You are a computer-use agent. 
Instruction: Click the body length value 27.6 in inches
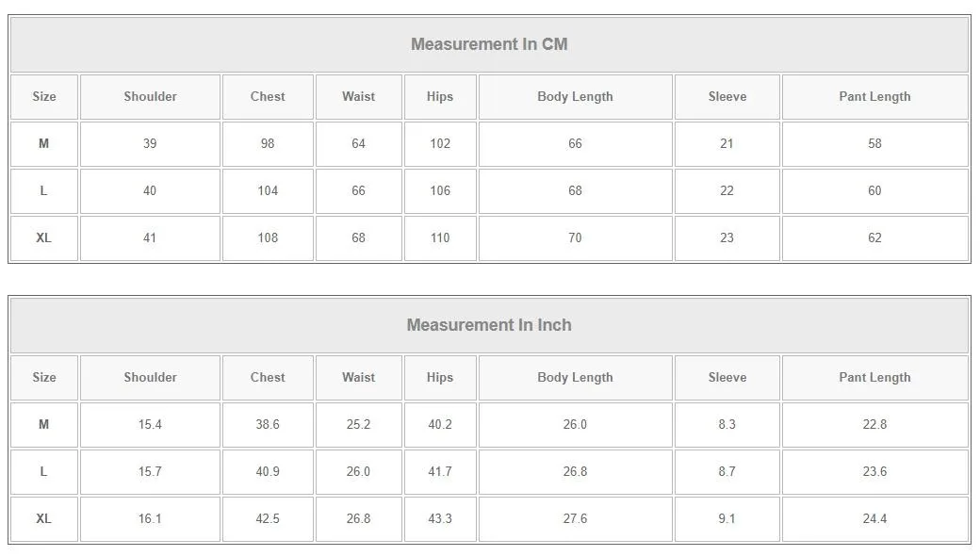575,518
